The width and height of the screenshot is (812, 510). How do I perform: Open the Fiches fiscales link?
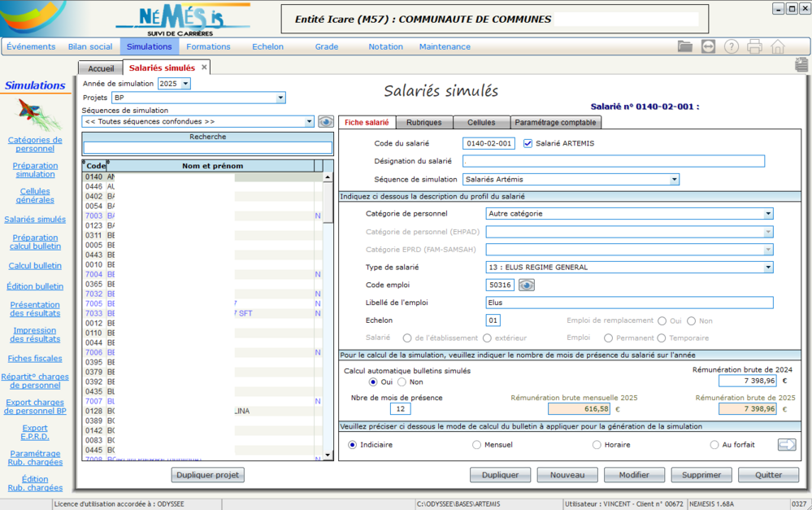(x=35, y=359)
